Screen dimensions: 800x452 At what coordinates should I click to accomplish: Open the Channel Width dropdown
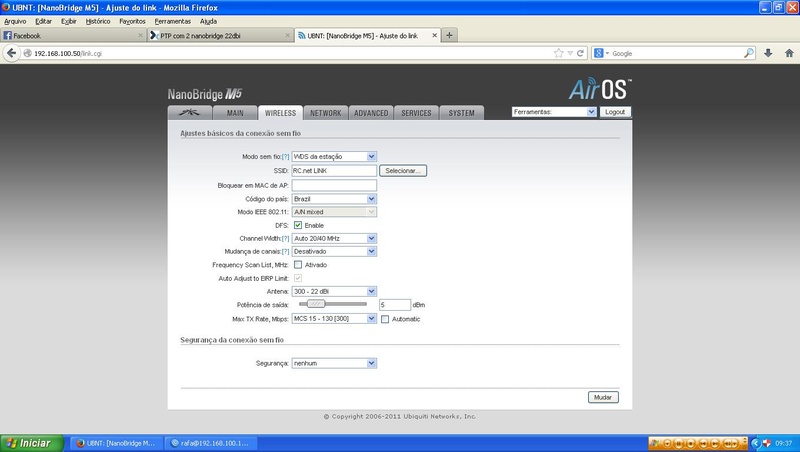[x=334, y=238]
